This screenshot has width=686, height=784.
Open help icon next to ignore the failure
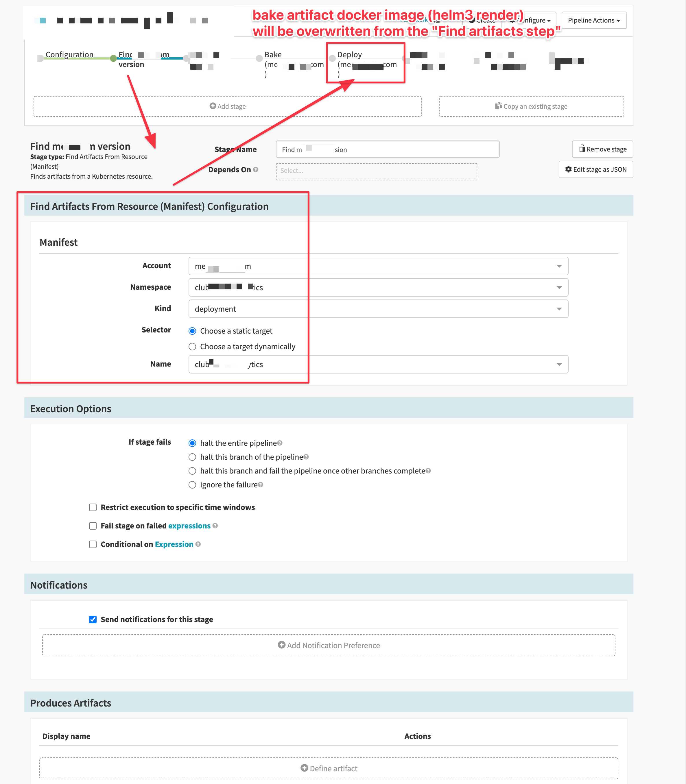click(260, 485)
